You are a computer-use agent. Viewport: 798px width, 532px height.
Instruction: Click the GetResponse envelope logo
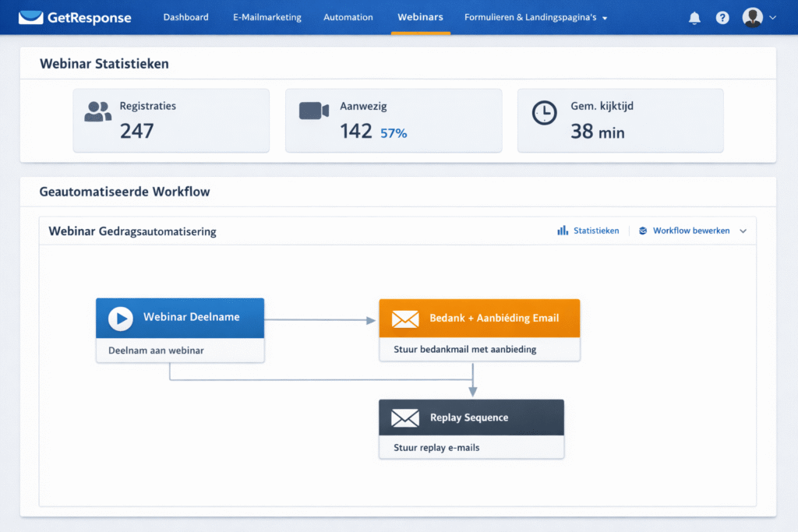pos(30,17)
